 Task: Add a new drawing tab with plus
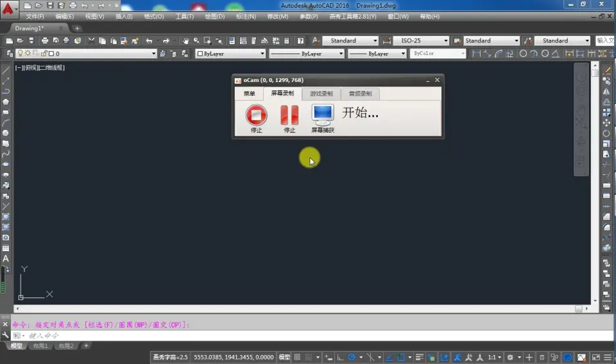[x=77, y=28]
